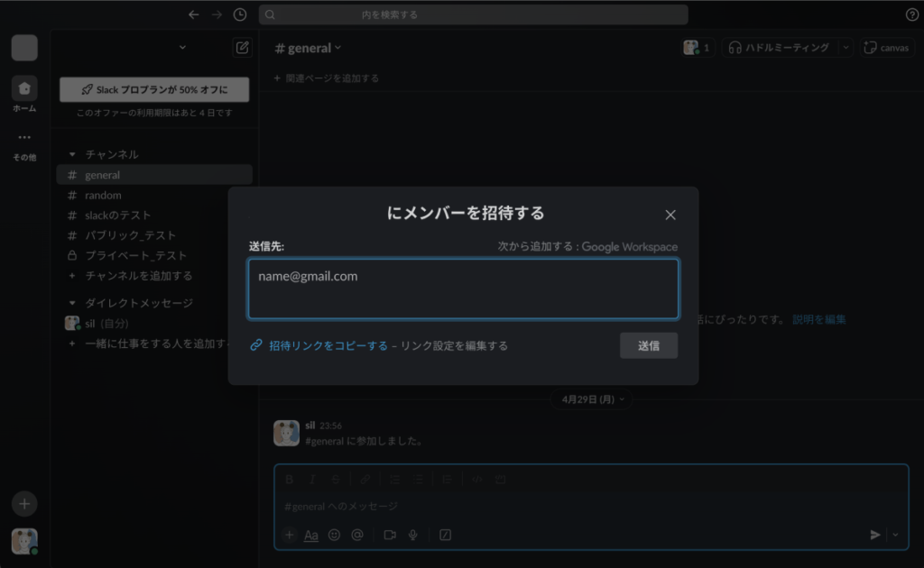924x568 pixels.
Task: Click the help question mark icon
Action: 911,14
